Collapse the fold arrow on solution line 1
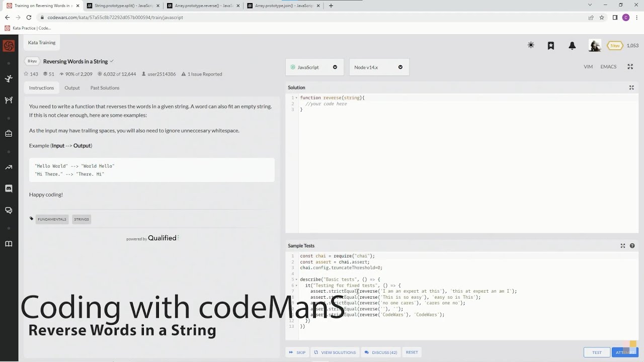644x362 pixels. (297, 98)
